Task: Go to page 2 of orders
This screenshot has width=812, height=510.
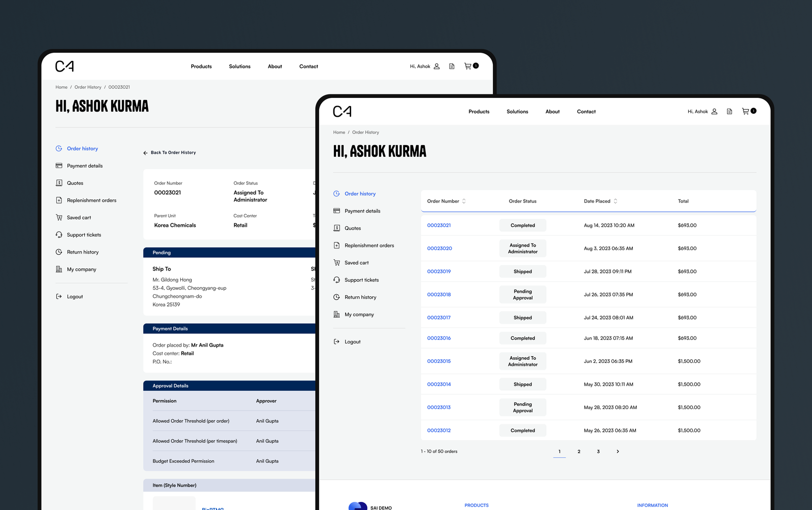Action: 579,452
